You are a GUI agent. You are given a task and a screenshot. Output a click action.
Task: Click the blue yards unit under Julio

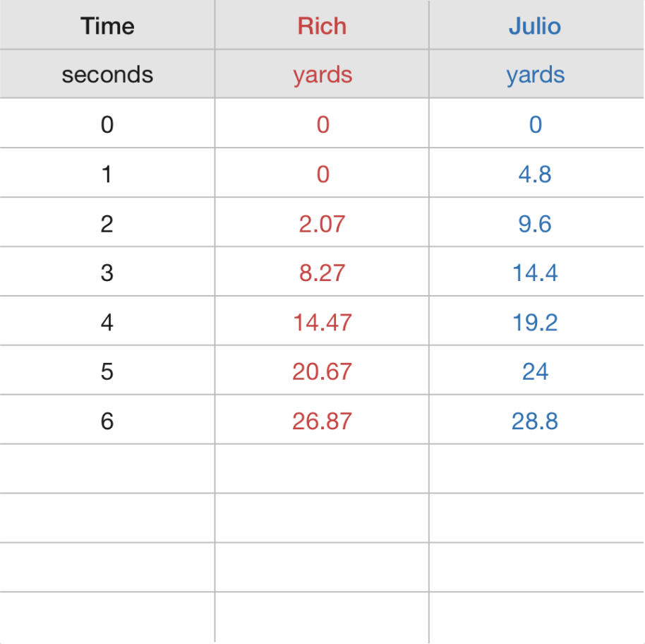pos(535,75)
